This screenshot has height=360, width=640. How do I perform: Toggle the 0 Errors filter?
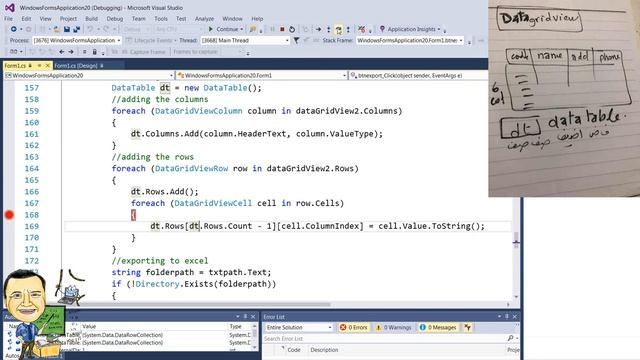(x=354, y=327)
